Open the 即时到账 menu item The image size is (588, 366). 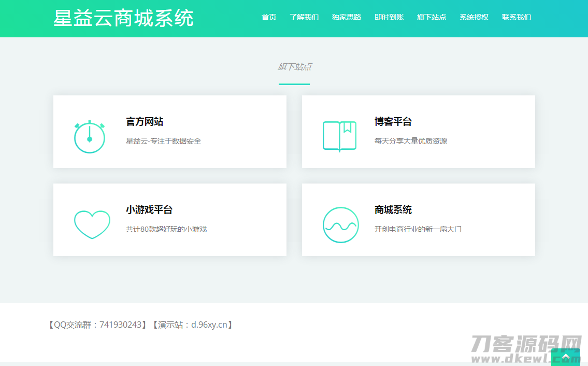(x=389, y=17)
